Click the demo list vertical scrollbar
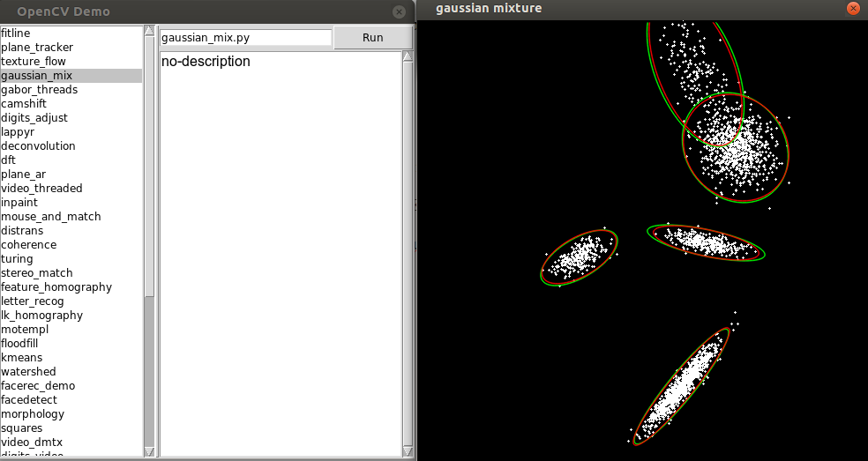 tap(149, 176)
